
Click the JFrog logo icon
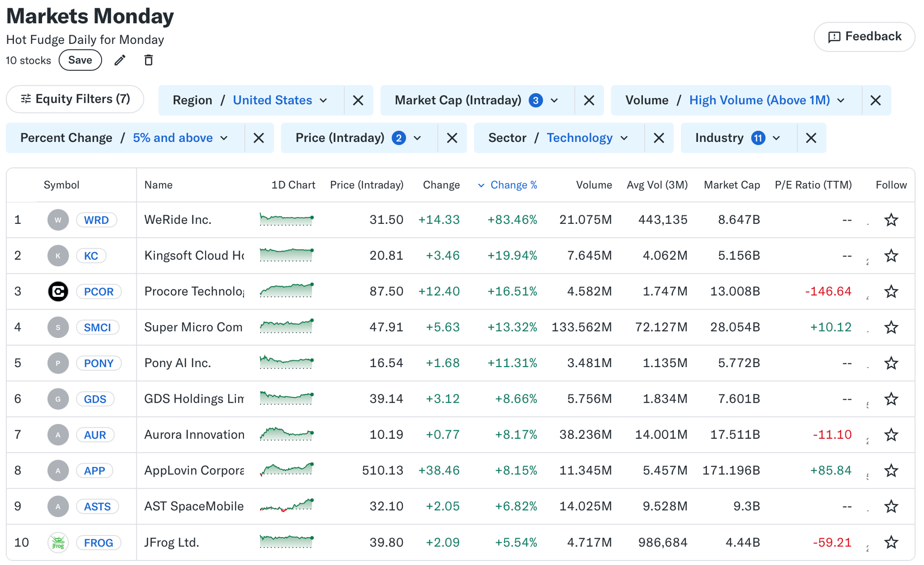pyautogui.click(x=58, y=542)
